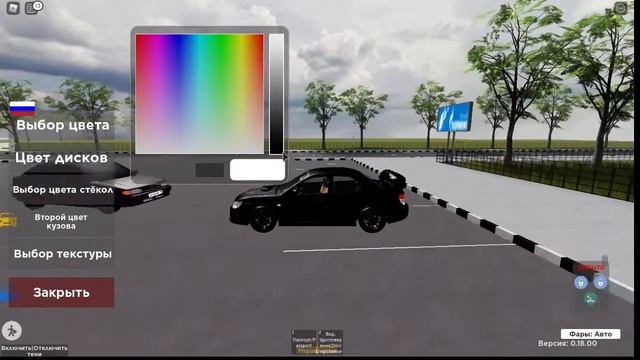Select hotbar slot 2 Вод. удостоверение
This screenshot has height=360, width=640.
pyautogui.click(x=330, y=342)
